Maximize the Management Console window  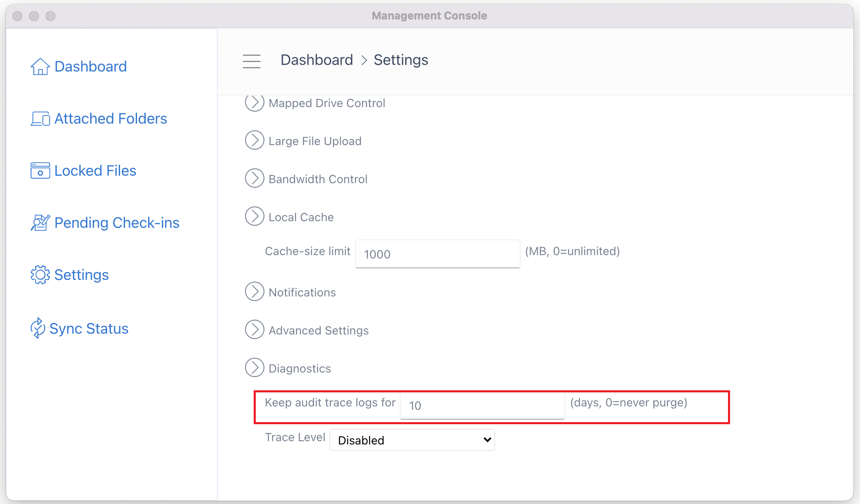tap(50, 16)
